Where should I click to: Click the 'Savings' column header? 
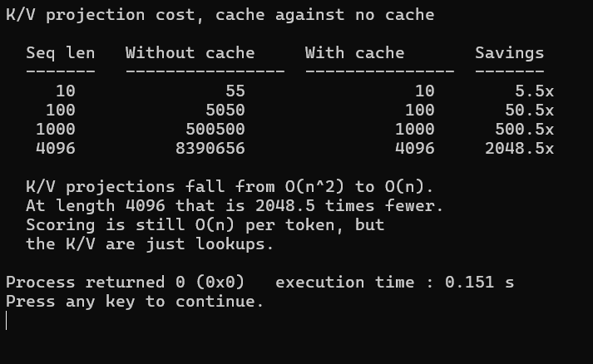510,53
